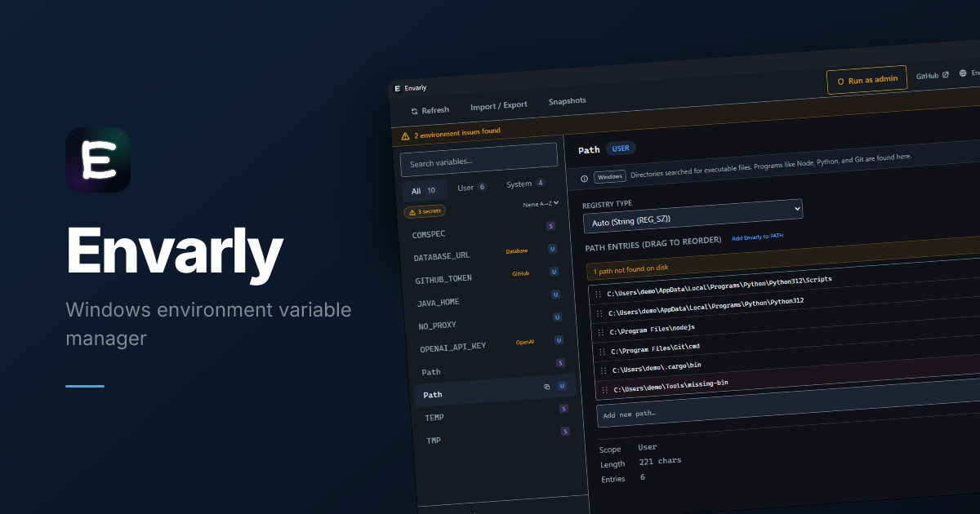Open the GitHub external link

click(x=933, y=75)
